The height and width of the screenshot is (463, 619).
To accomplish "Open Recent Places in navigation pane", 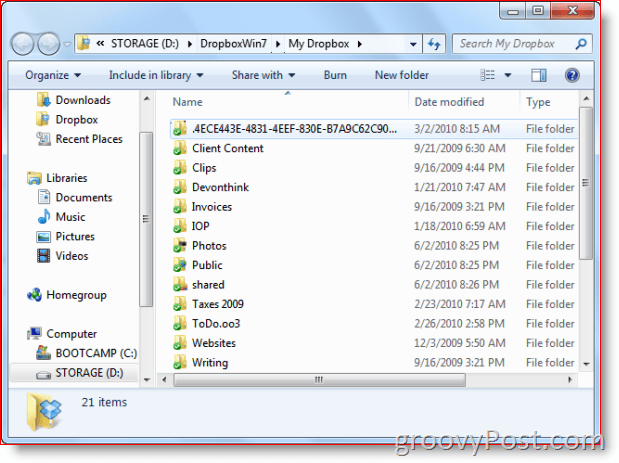I will click(x=88, y=139).
